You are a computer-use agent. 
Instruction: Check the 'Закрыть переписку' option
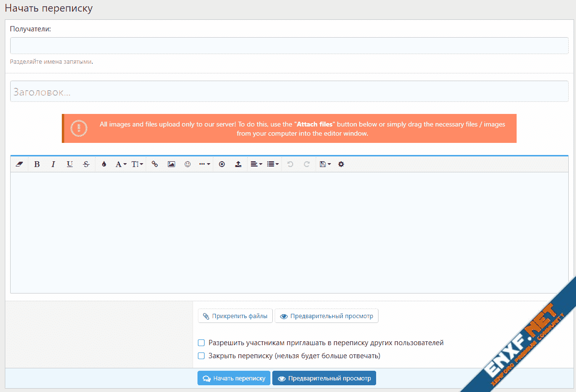201,356
